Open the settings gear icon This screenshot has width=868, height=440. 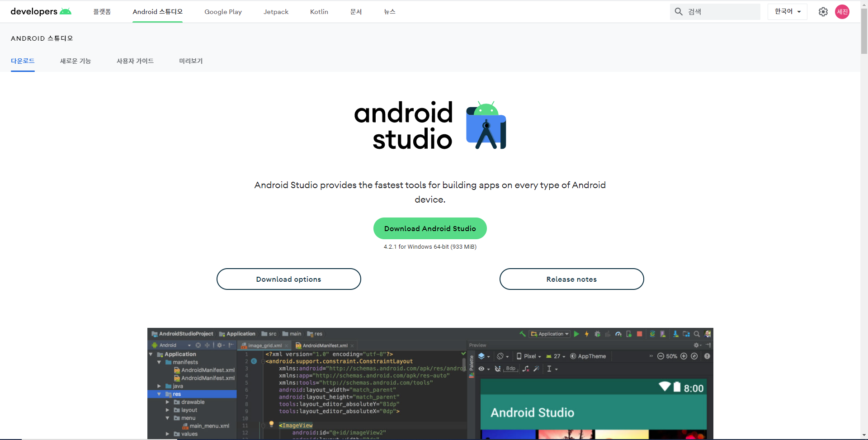coord(823,12)
